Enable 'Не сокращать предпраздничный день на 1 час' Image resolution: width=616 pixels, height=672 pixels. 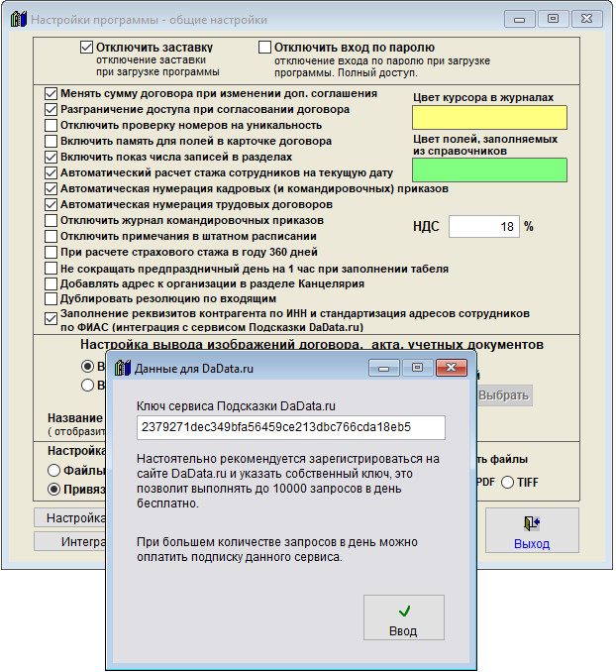[x=51, y=269]
